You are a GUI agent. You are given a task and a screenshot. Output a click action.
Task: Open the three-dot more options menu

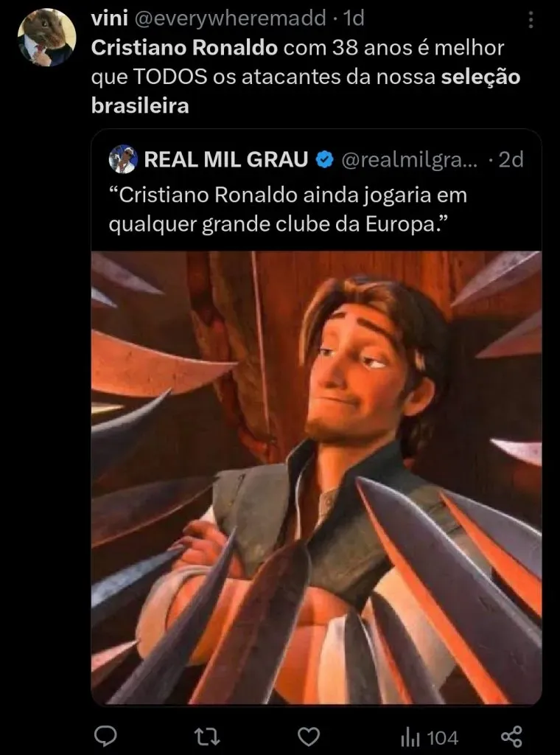point(531,20)
